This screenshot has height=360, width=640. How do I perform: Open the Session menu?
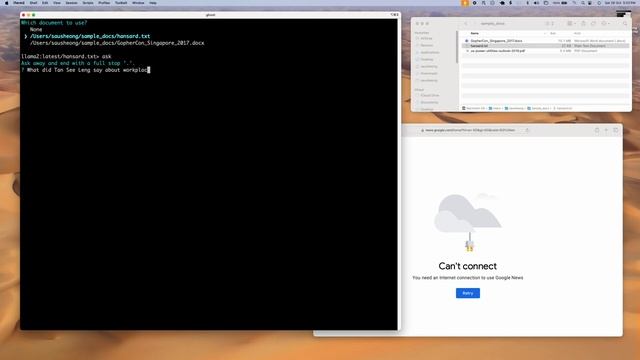tap(71, 3)
